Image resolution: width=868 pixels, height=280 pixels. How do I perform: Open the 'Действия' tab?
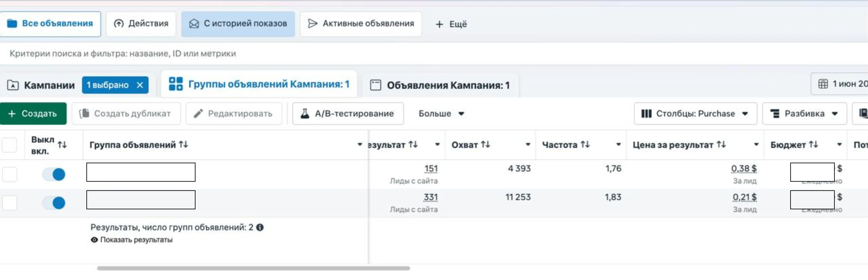[141, 24]
